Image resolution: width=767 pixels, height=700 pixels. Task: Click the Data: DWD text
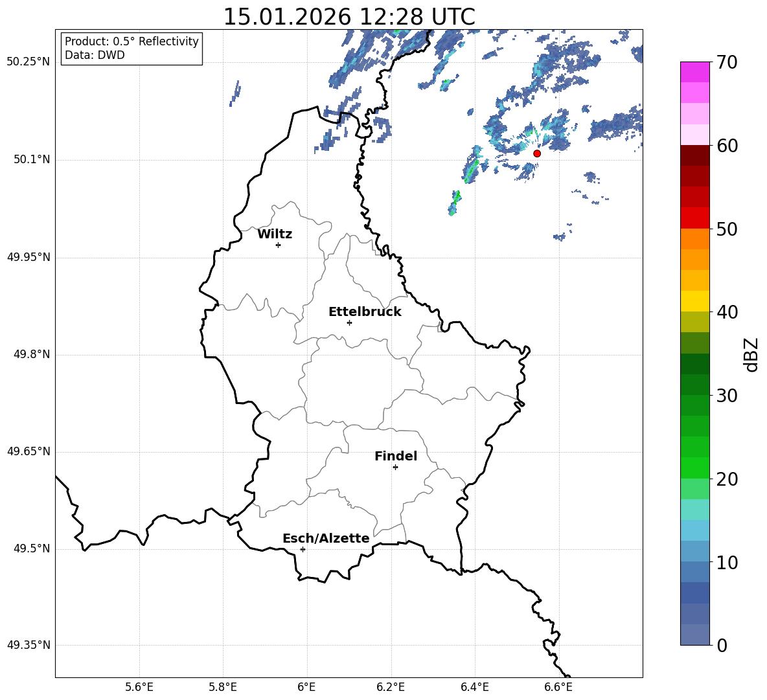point(95,55)
